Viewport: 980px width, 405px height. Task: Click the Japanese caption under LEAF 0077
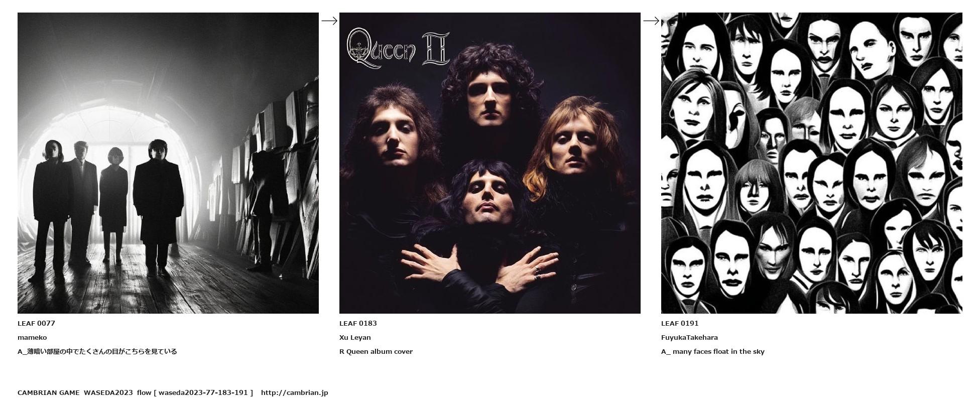pyautogui.click(x=97, y=351)
